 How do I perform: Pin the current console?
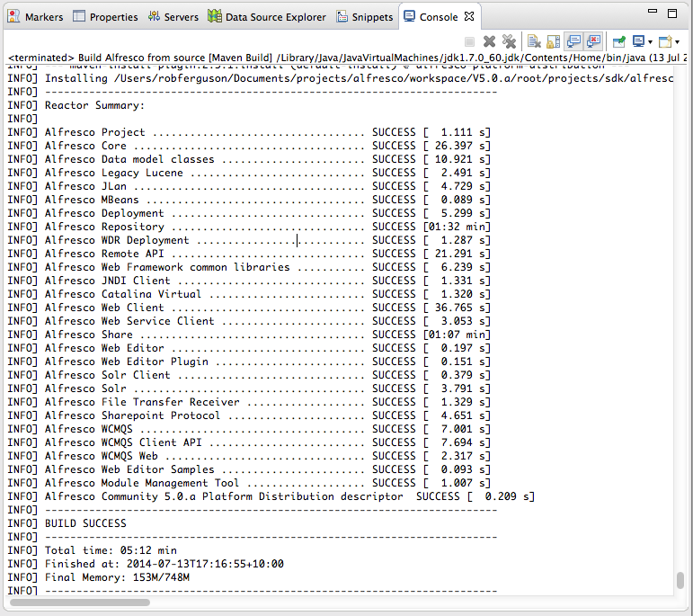[x=619, y=42]
